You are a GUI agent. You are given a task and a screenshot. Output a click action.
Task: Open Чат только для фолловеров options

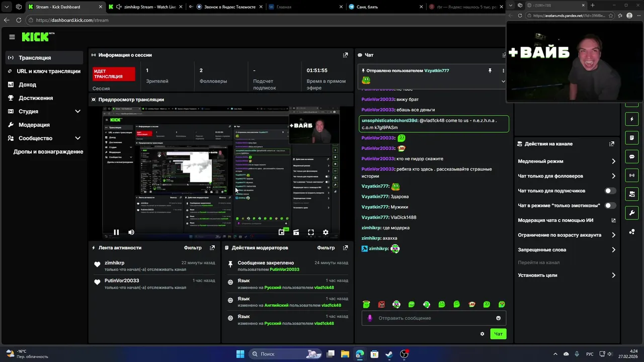click(567, 176)
